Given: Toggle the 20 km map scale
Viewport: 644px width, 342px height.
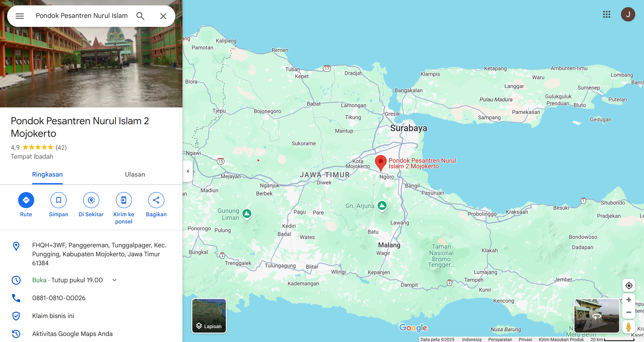Looking at the screenshot, I should 612,340.
